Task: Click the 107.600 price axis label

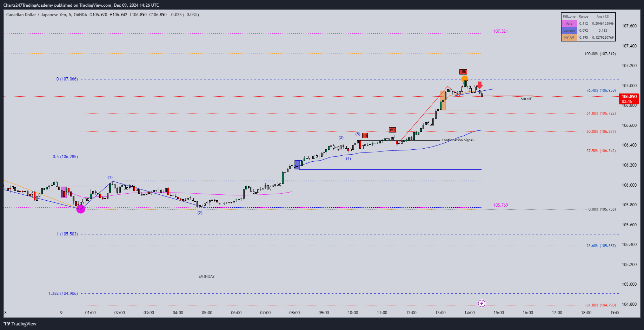Action: point(629,26)
